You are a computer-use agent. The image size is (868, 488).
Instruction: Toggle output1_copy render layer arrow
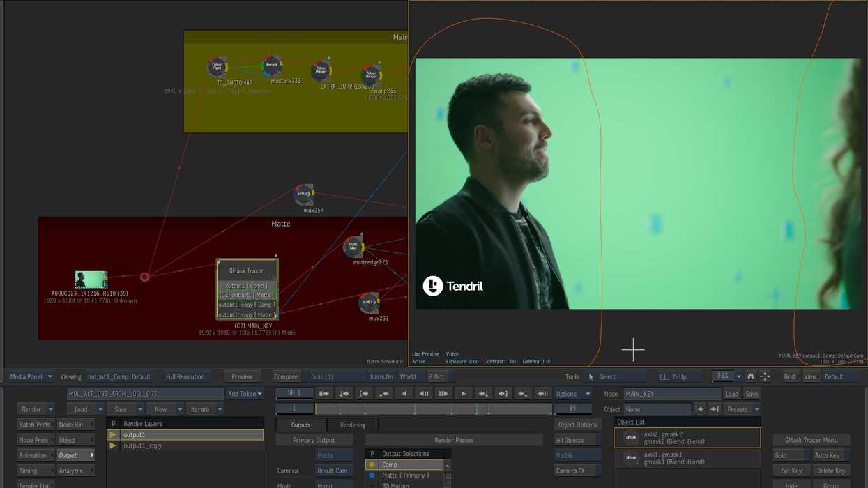click(x=113, y=445)
